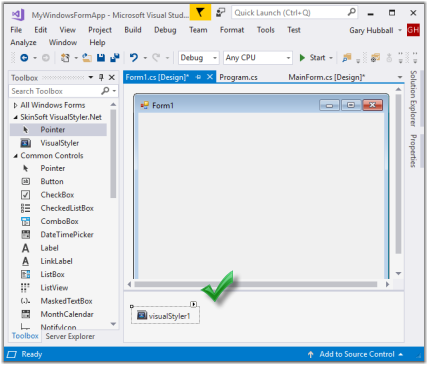Open visualStyler1 smart tag arrow
The width and height of the screenshot is (428, 365).
point(193,304)
